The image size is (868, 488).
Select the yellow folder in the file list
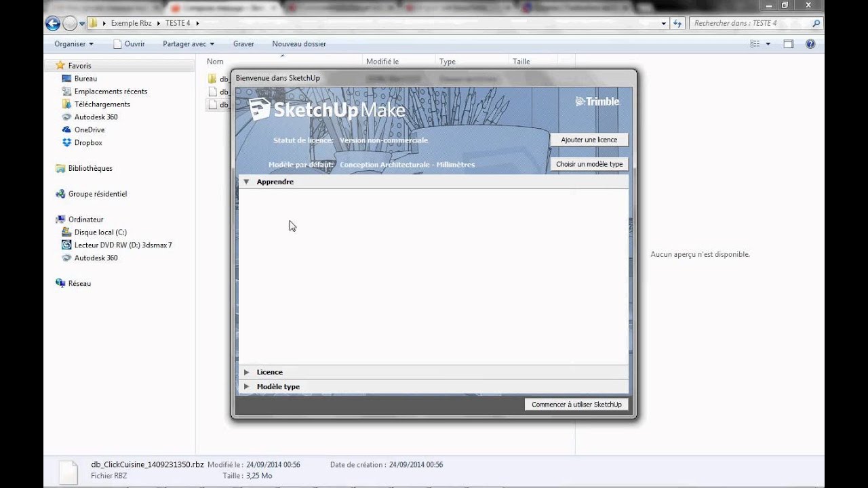click(212, 79)
